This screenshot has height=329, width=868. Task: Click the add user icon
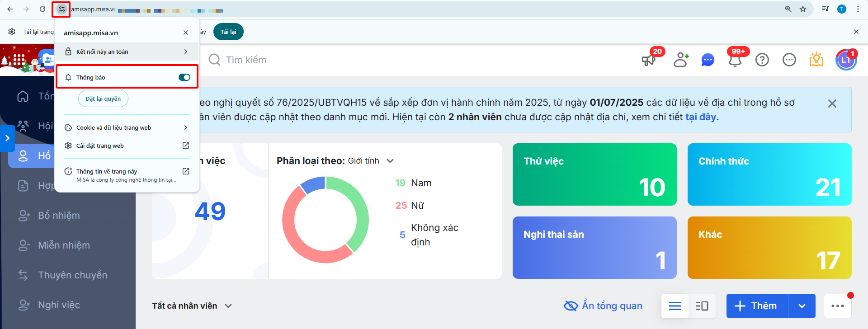coord(680,60)
